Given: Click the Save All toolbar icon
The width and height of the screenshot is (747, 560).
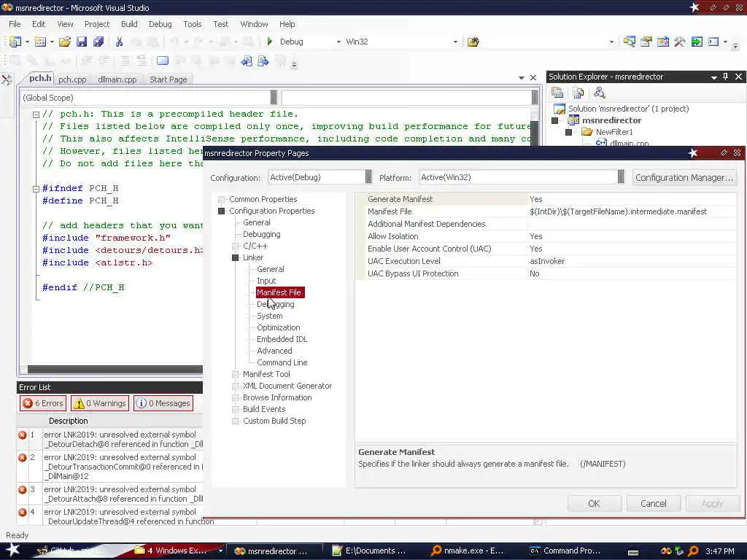Looking at the screenshot, I should click(98, 42).
